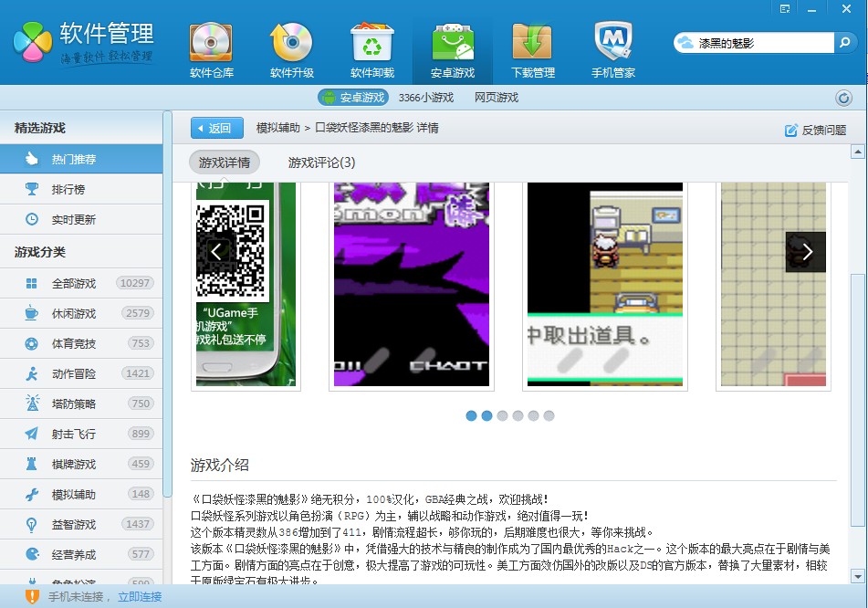Open the 软件升级 software update section
This screenshot has width=868, height=608.
coord(292,50)
